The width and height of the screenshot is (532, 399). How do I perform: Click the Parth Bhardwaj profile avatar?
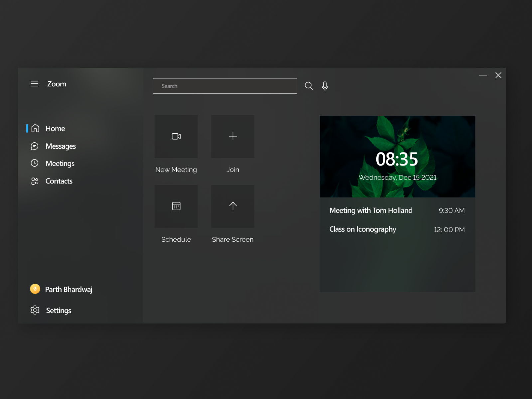(x=35, y=289)
